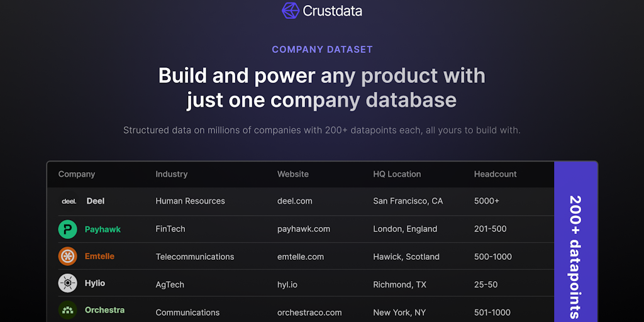Screen dimensions: 644x322
Task: Sort by the Company column header
Action: coord(77,174)
